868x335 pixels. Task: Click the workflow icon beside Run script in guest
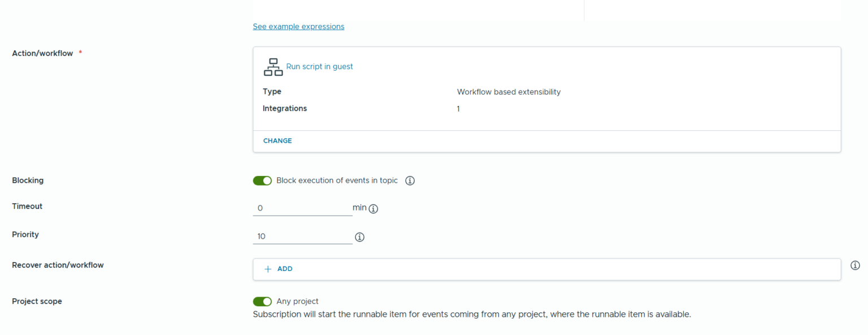click(273, 67)
